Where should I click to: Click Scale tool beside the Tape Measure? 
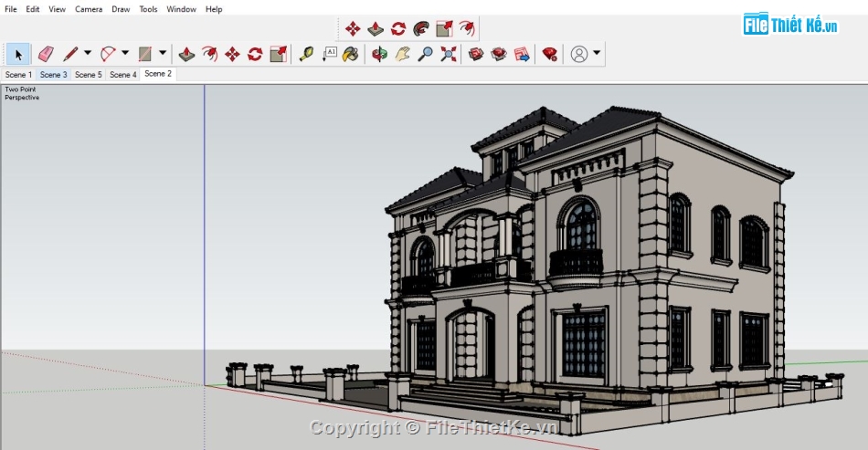click(x=278, y=54)
